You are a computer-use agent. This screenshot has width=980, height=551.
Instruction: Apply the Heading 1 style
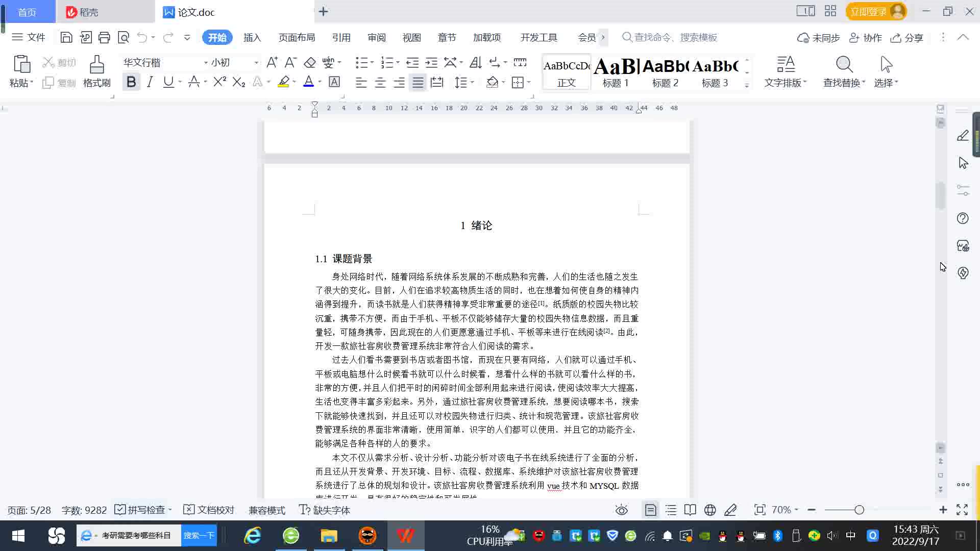[616, 72]
